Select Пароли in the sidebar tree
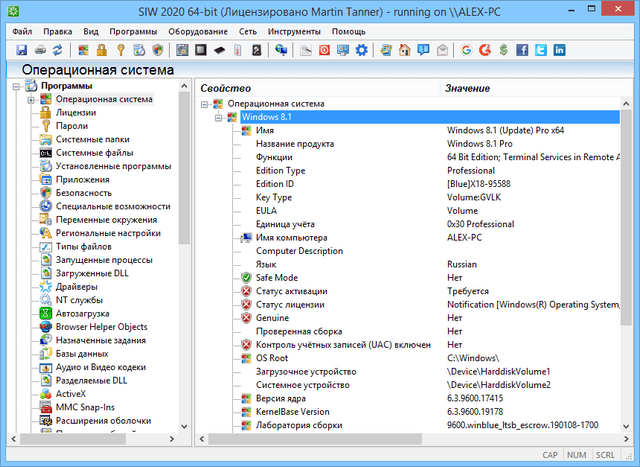 [x=72, y=126]
